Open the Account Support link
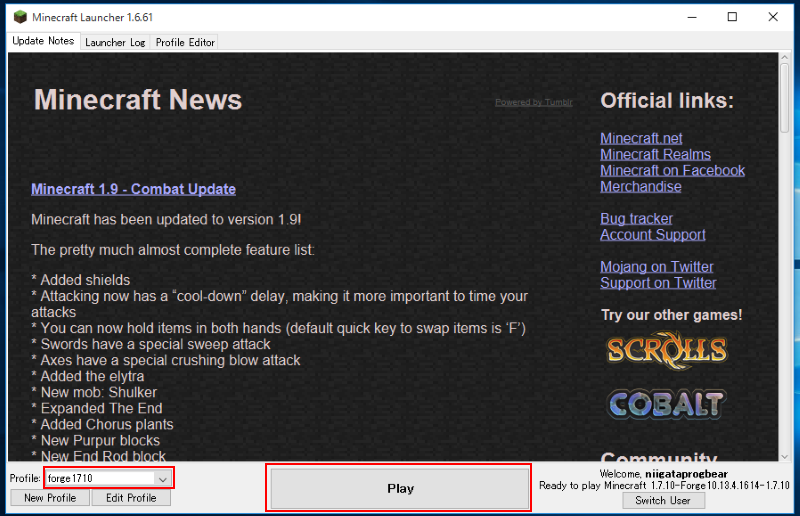Image resolution: width=800 pixels, height=516 pixels. [652, 234]
